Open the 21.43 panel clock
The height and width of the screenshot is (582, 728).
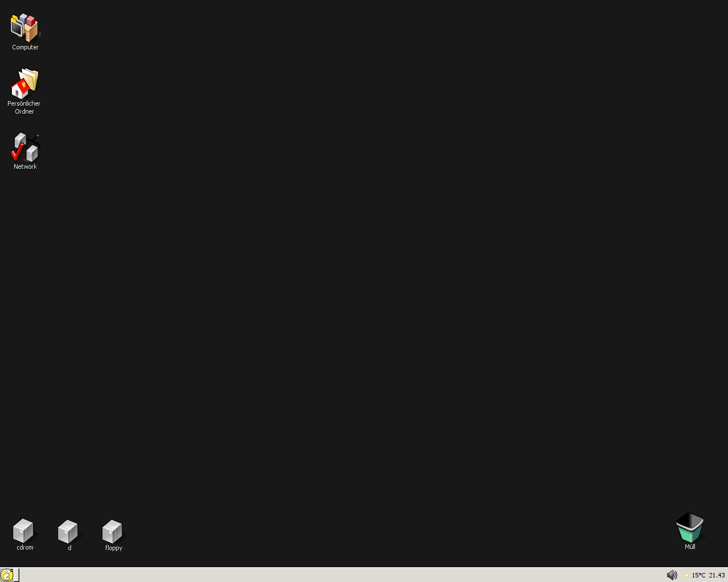tap(717, 575)
